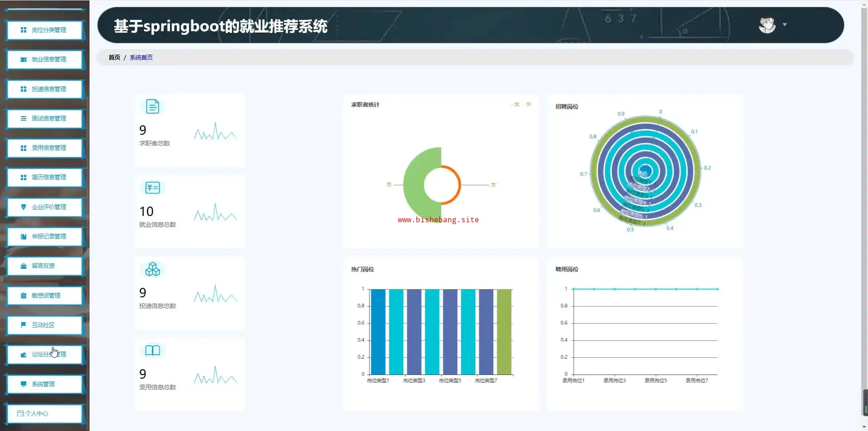Click the 岗位类型5 axis label
Viewport: 868px width, 431px height.
pyautogui.click(x=450, y=381)
